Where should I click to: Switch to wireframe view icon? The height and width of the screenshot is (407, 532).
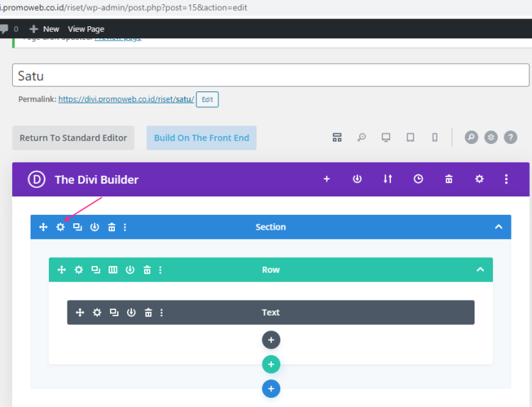coord(337,138)
